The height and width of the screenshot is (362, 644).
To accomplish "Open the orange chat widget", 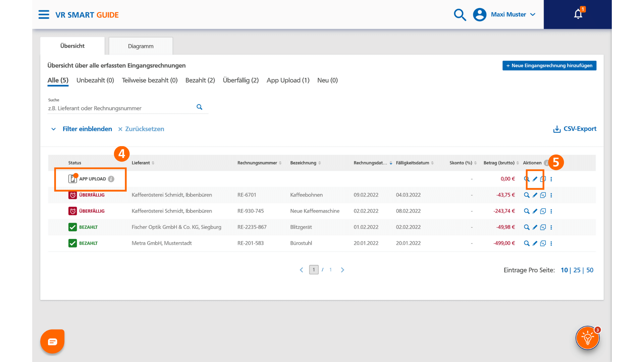I will tap(52, 342).
